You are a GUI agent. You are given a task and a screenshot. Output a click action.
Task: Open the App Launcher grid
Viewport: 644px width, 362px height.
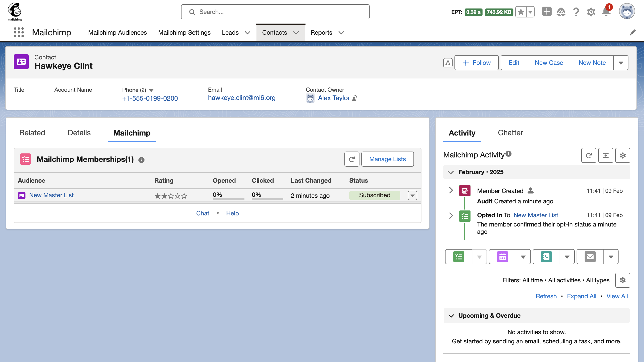19,33
